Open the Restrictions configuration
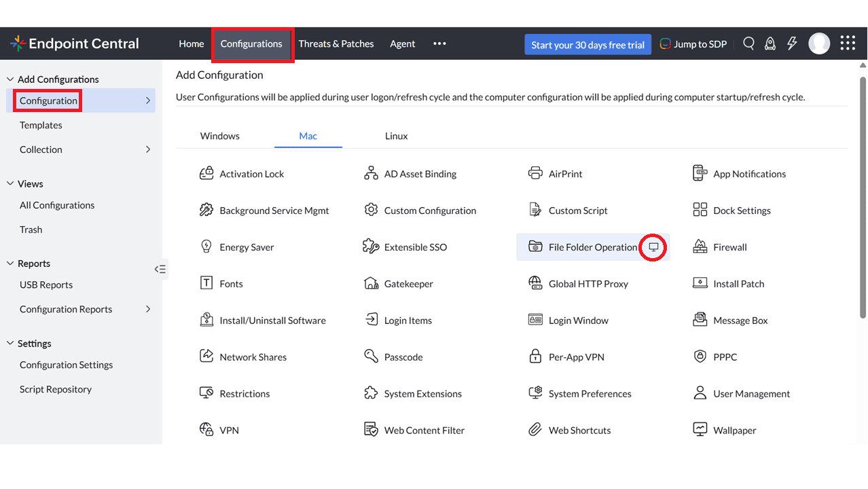The image size is (868, 489). pos(234,393)
